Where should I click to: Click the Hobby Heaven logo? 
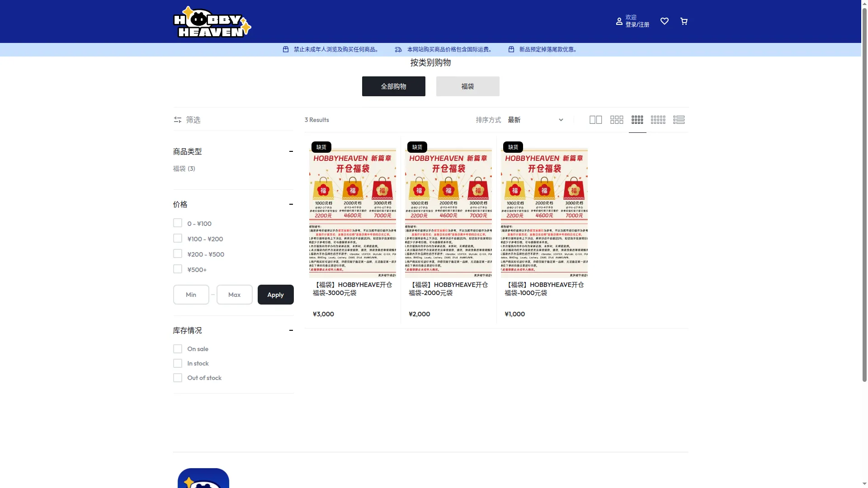click(x=212, y=22)
